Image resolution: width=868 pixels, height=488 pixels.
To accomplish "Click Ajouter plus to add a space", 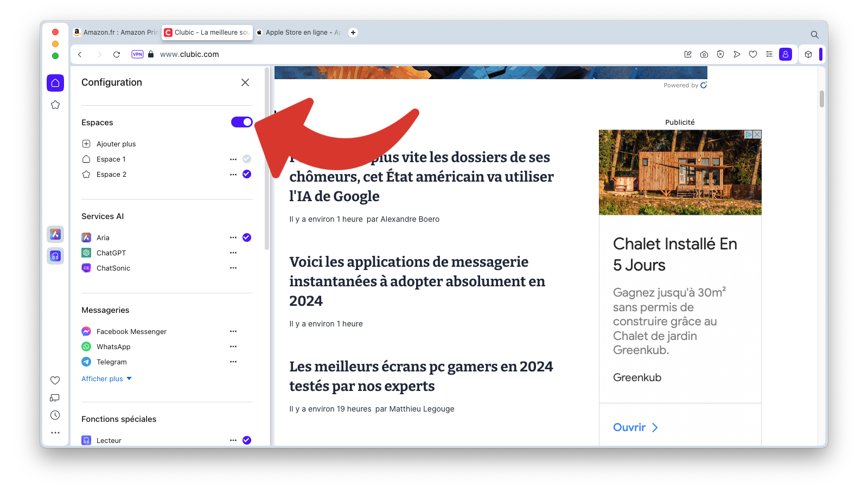I will point(108,144).
